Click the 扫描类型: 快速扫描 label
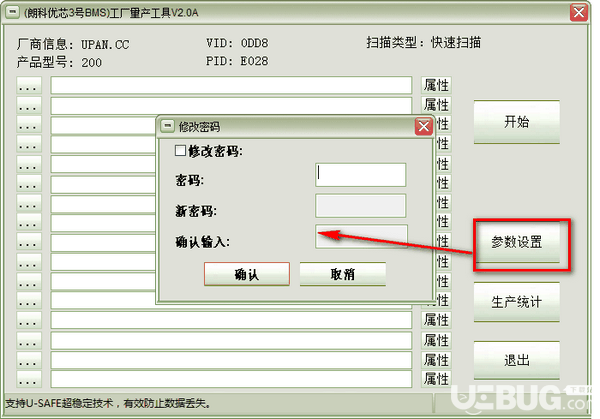Image resolution: width=600 pixels, height=419 pixels. point(423,42)
